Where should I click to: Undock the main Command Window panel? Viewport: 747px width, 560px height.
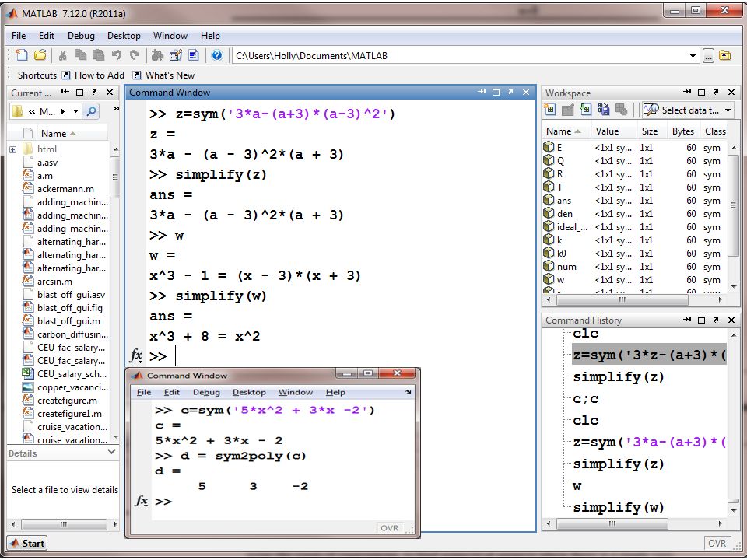coord(510,92)
